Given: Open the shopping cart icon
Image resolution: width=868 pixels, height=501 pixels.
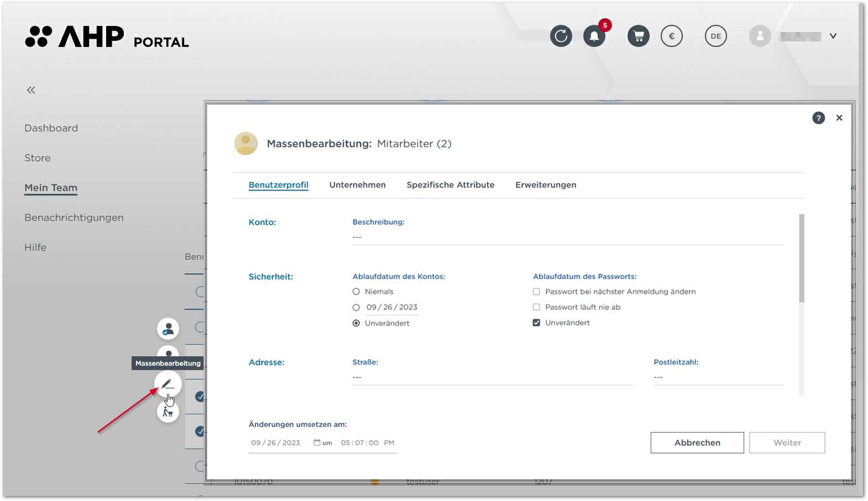Looking at the screenshot, I should 639,36.
